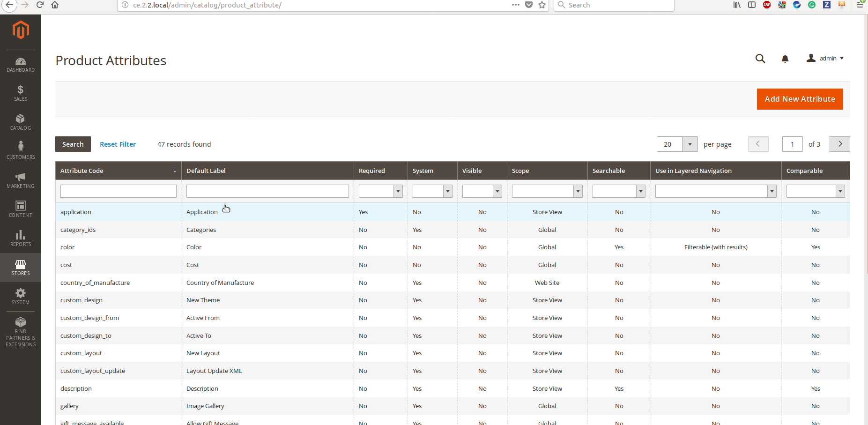This screenshot has width=868, height=425.
Task: Open the Firefox hamburger menu
Action: coord(860,5)
